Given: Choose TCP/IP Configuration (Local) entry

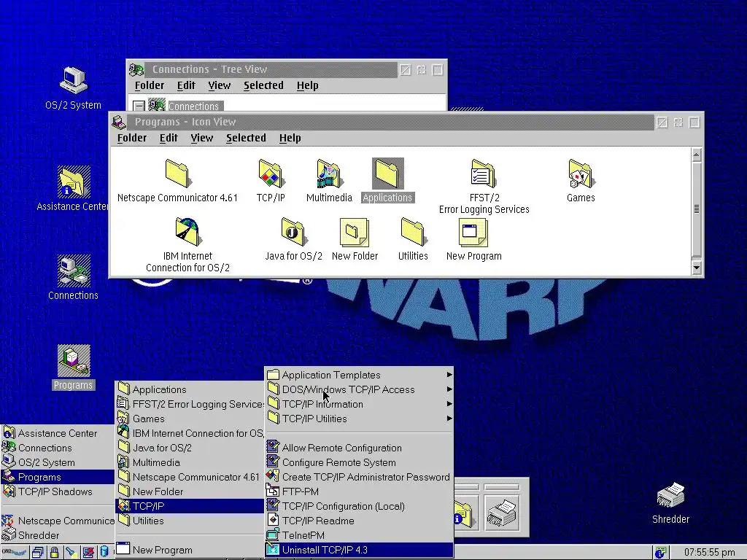Looking at the screenshot, I should coord(359,506).
